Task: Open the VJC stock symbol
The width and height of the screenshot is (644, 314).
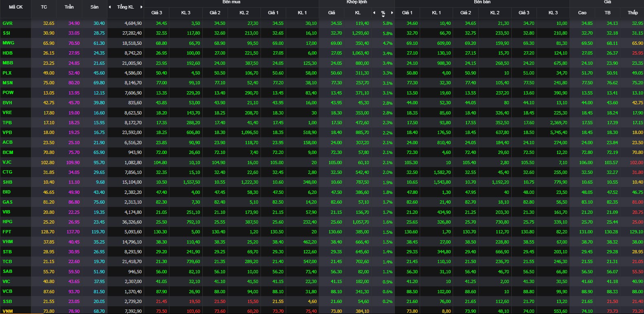Action: click(7, 162)
